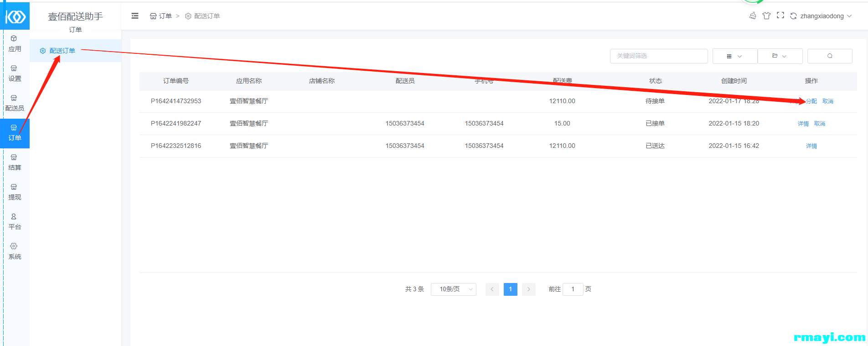Select the 订单 sidebar section
Viewport: 868px width, 346px height.
tap(15, 133)
